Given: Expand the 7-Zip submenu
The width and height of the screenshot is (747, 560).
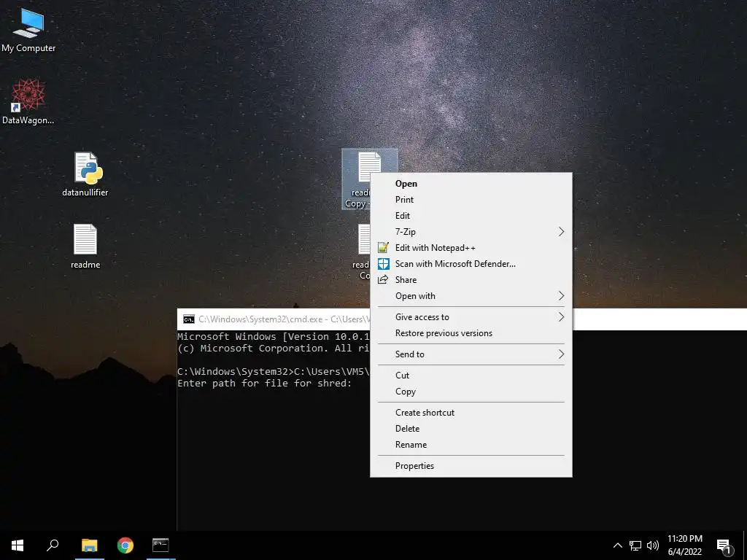Looking at the screenshot, I should (x=471, y=232).
